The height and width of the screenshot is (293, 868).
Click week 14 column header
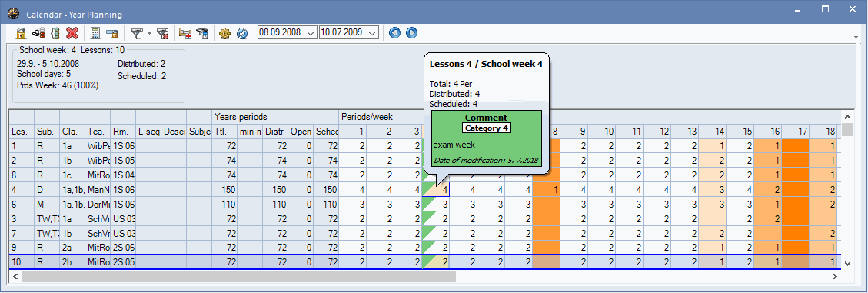713,132
